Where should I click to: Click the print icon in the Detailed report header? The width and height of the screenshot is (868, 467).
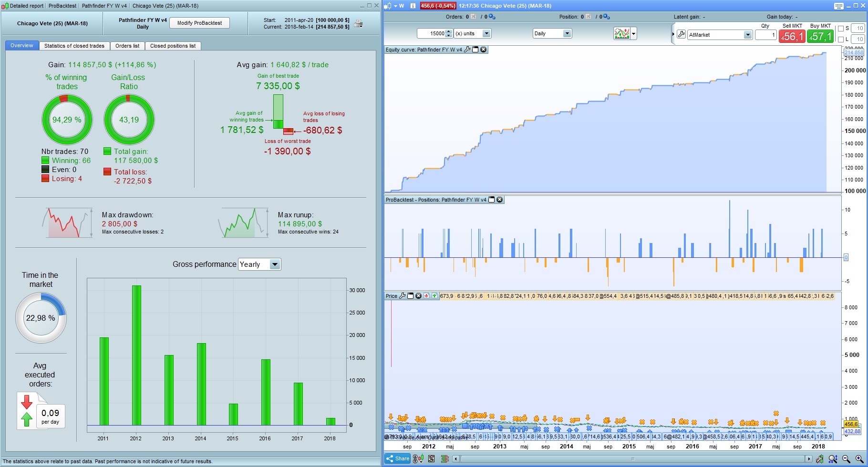tap(359, 24)
